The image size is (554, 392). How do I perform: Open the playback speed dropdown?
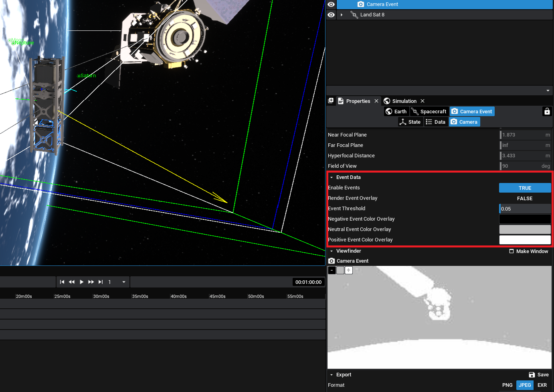click(123, 282)
